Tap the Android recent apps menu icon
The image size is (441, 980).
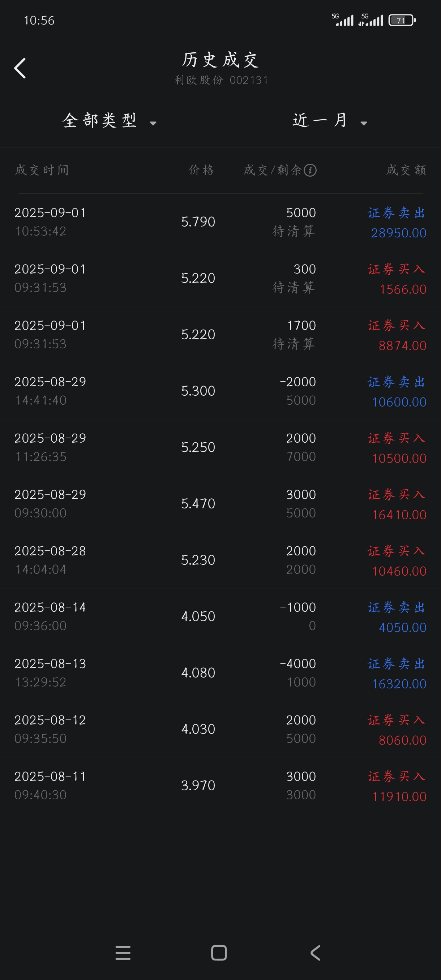(x=123, y=953)
